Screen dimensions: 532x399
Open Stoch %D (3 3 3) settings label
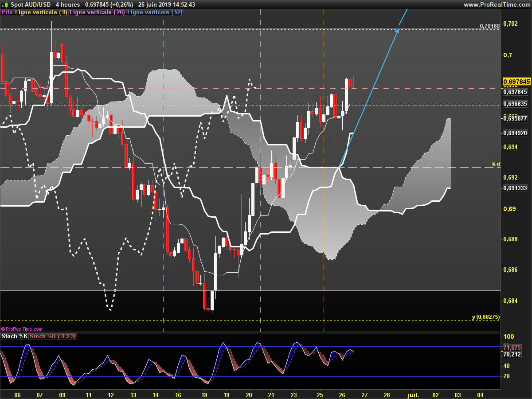(x=53, y=336)
